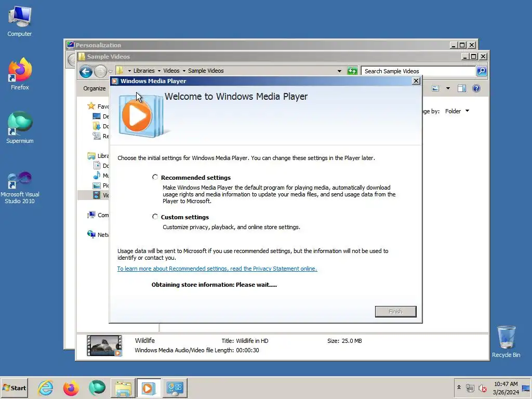
Task: Click the muted volume tray icon
Action: tap(482, 388)
